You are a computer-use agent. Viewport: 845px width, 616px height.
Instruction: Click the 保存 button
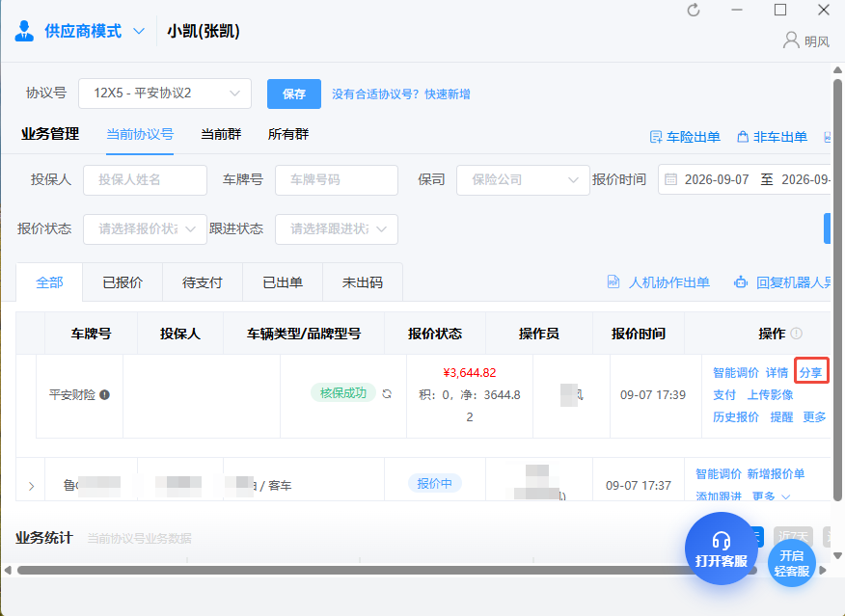[294, 94]
